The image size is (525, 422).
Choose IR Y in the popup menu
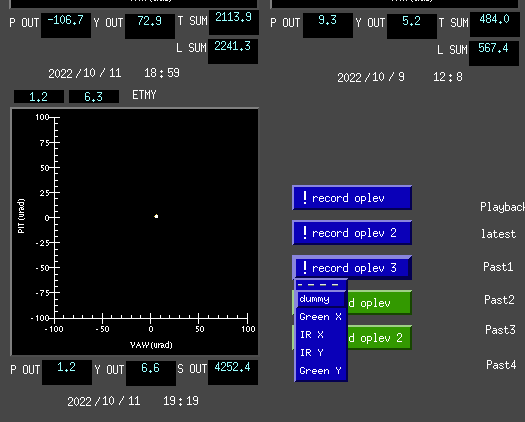point(321,352)
